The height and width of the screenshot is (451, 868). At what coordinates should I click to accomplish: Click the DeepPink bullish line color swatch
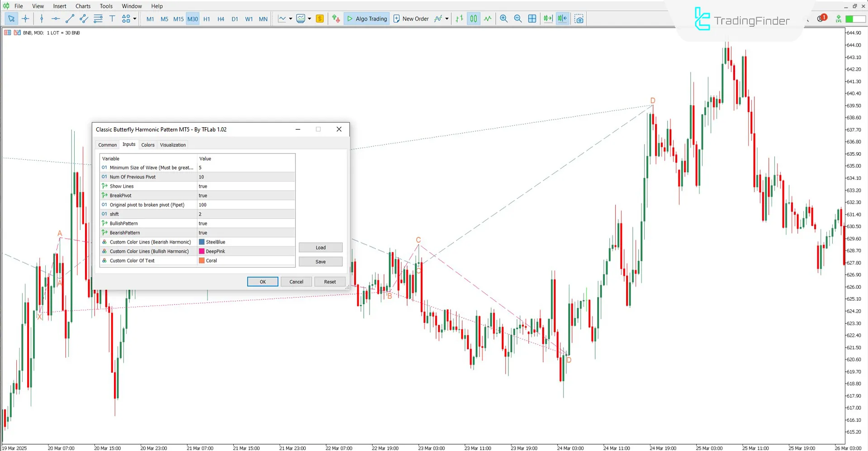(202, 251)
